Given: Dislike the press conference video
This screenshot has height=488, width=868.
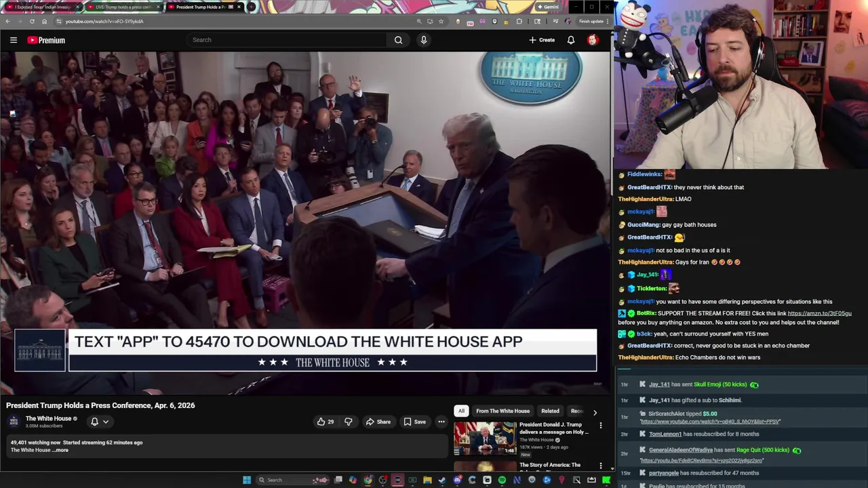Looking at the screenshot, I should click(x=348, y=422).
